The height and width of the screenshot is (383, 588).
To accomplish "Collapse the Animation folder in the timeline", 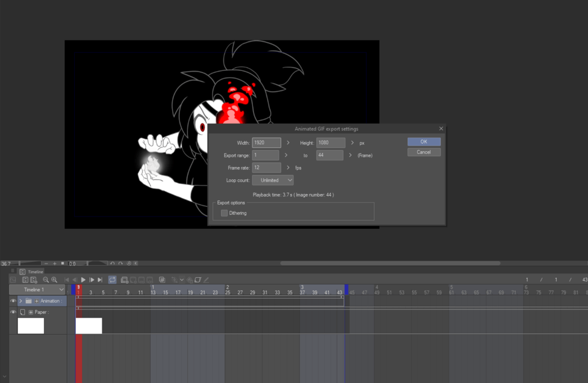I will 20,301.
